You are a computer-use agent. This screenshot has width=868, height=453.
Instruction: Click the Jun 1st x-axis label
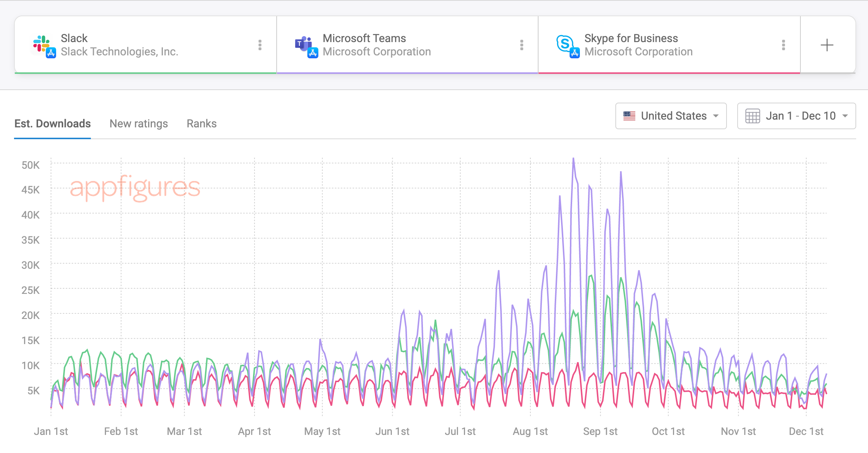coord(392,431)
